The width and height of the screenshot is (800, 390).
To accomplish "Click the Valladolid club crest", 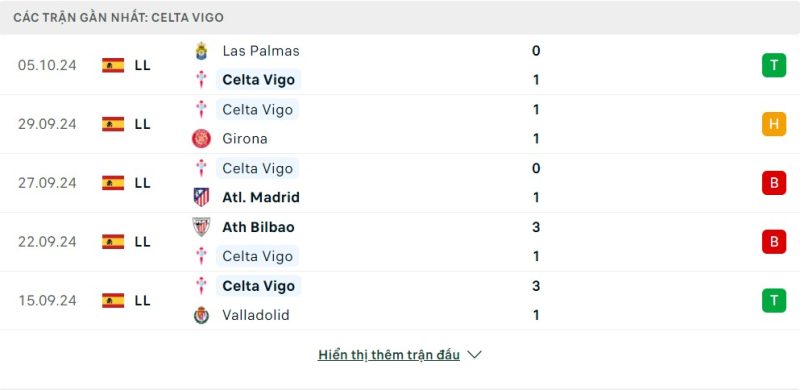I will 202,315.
